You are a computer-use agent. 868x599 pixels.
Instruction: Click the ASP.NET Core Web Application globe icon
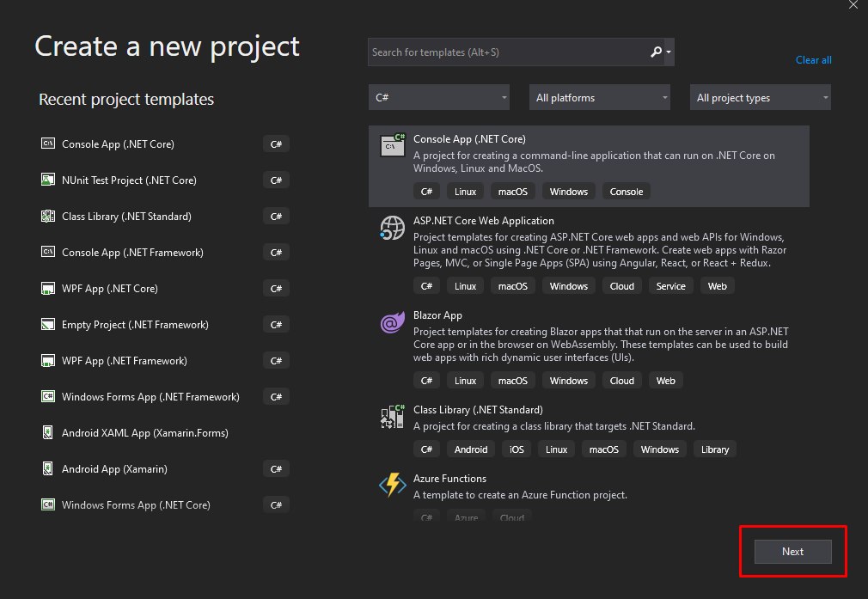pyautogui.click(x=393, y=228)
